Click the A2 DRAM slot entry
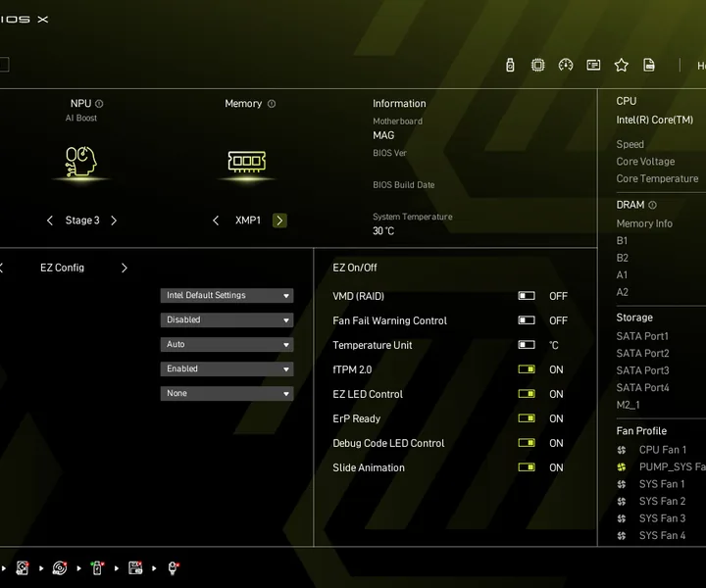This screenshot has height=588, width=706. click(623, 292)
